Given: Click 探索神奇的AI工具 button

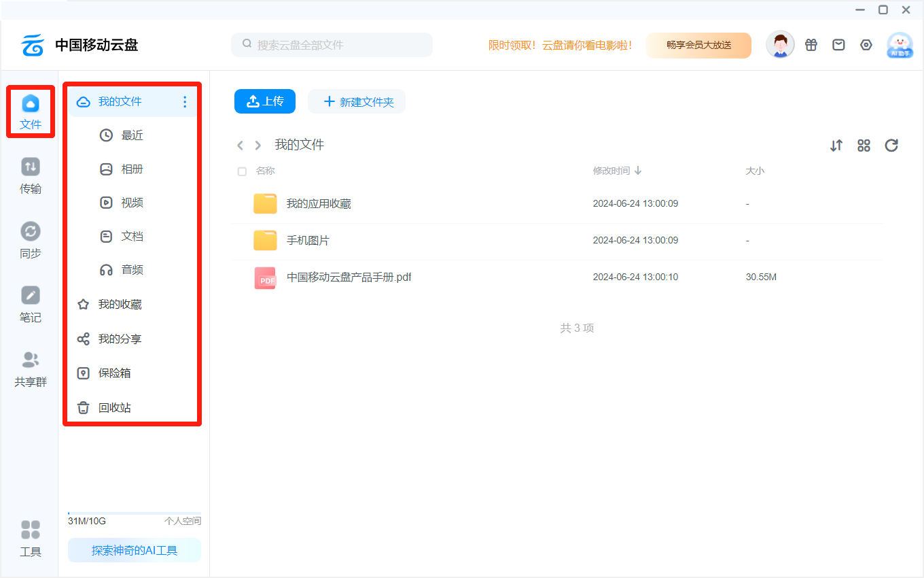Looking at the screenshot, I should click(135, 551).
